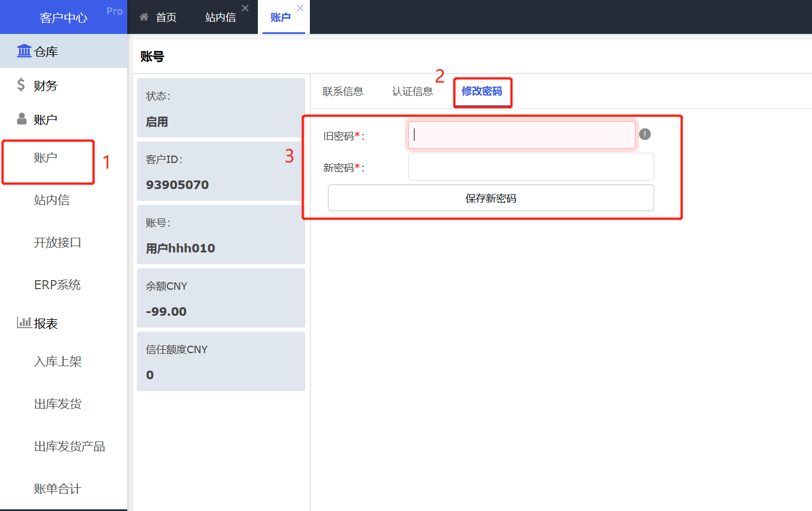Expand the 仓库 menu section
Image resolution: width=812 pixels, height=511 pixels.
click(63, 51)
